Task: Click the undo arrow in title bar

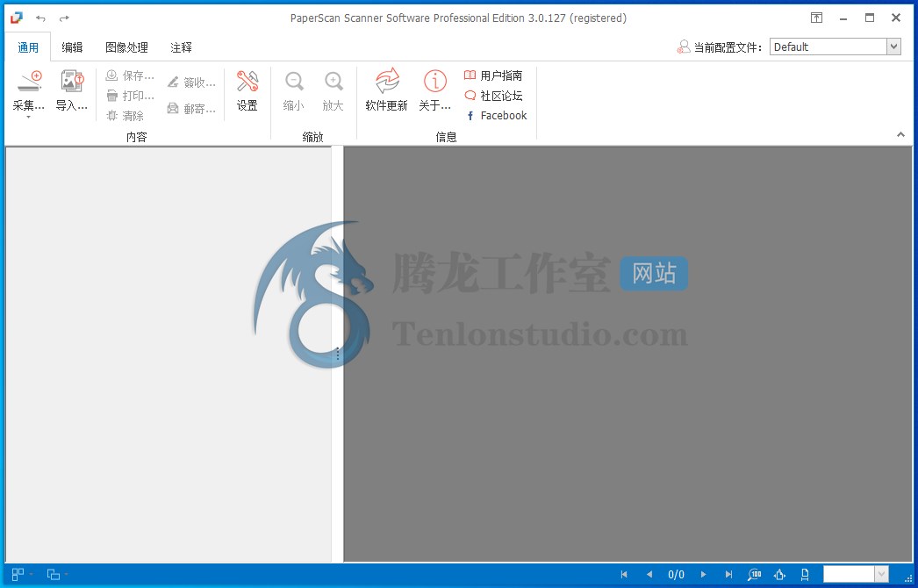Action: [x=40, y=18]
